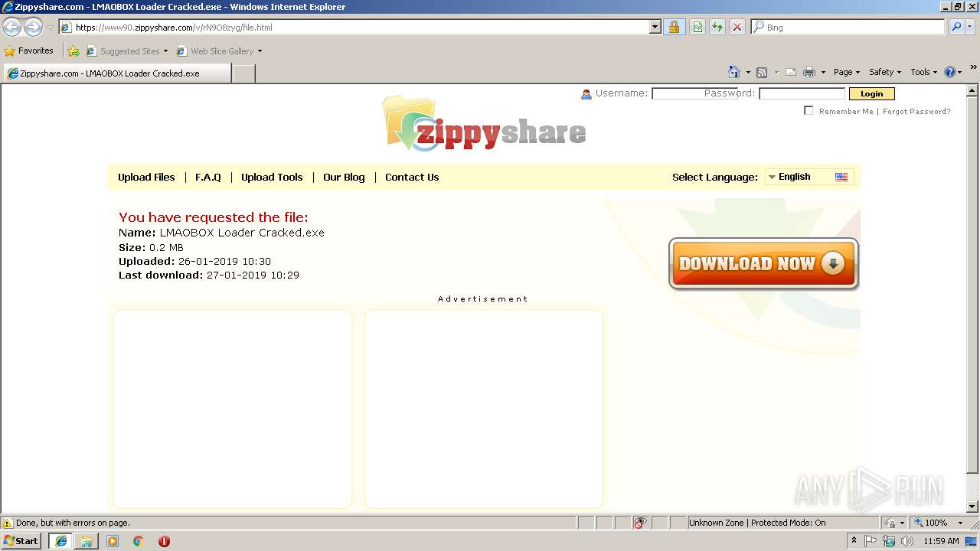Click Add to Favorites Bar icon
The image size is (980, 551).
[x=73, y=51]
